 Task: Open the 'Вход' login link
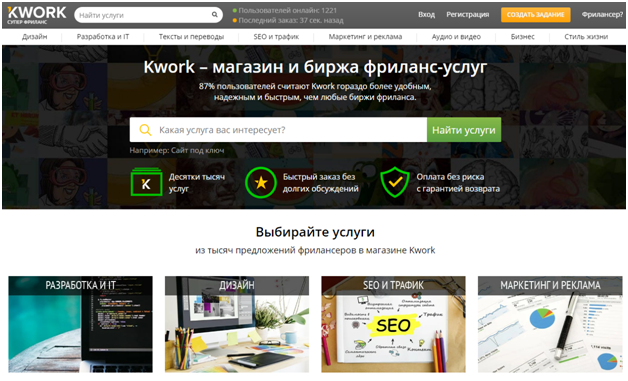[427, 15]
